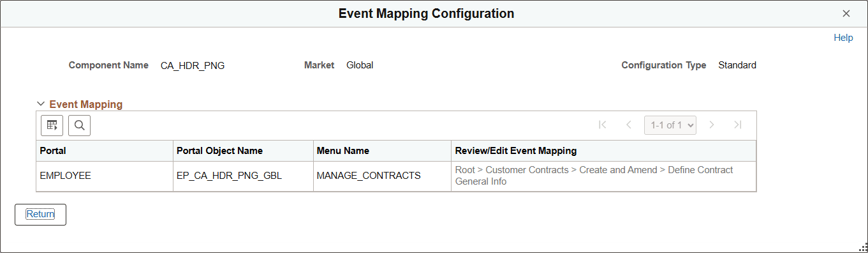Open the Help link

tap(843, 38)
